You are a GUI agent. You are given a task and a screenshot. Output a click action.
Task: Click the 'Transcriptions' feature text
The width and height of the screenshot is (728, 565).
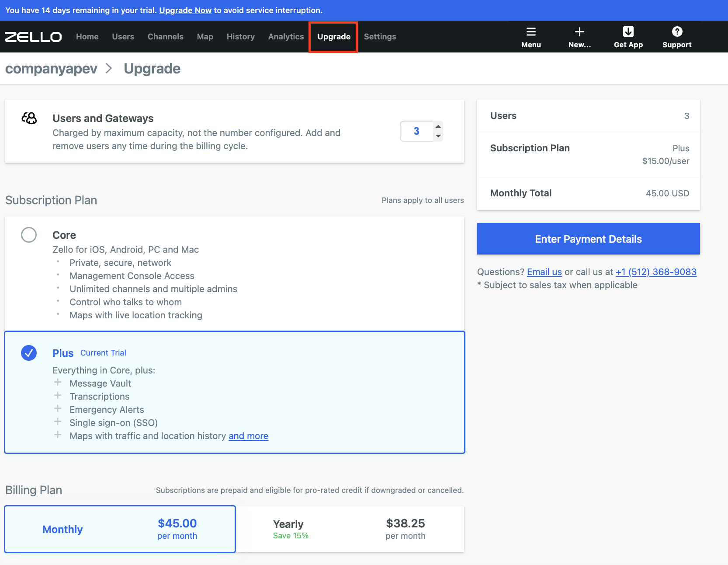point(100,397)
